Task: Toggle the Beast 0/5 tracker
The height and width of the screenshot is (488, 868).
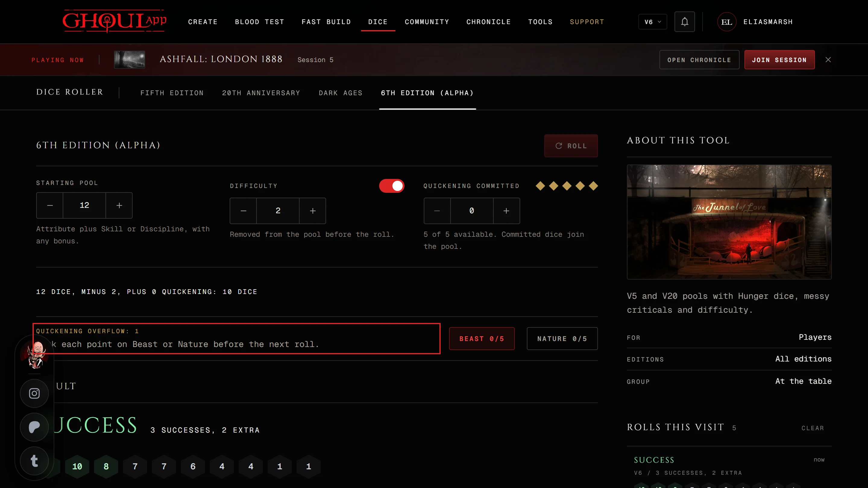Action: pyautogui.click(x=482, y=339)
